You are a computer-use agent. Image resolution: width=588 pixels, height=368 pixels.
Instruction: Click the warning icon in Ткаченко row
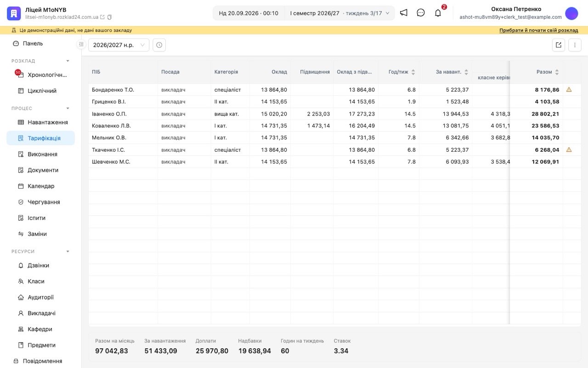coord(569,149)
